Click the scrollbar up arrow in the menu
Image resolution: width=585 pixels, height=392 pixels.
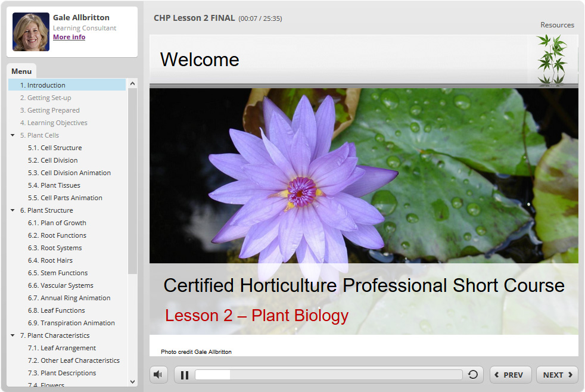(x=132, y=84)
